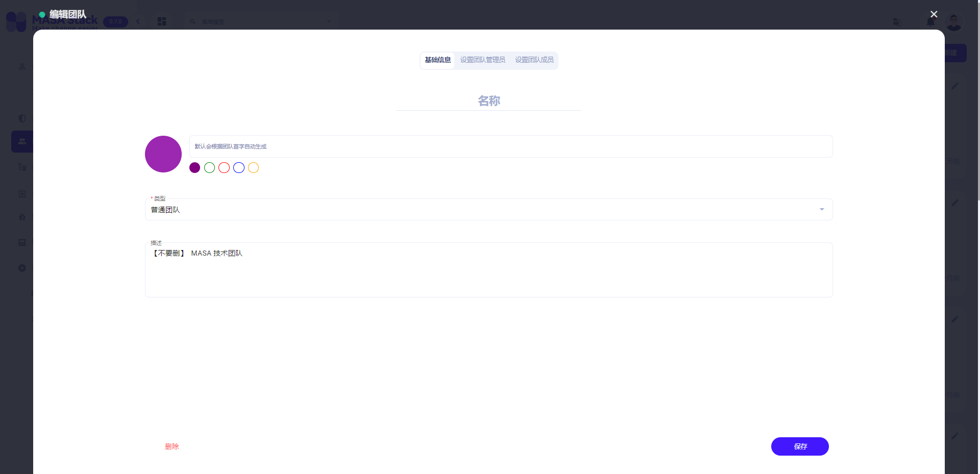Select the green color circle for avatar
The height and width of the screenshot is (474, 980).
point(209,167)
